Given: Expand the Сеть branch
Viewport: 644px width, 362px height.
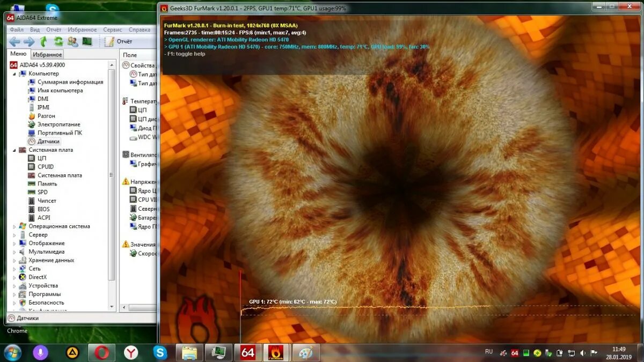Looking at the screenshot, I should point(14,269).
